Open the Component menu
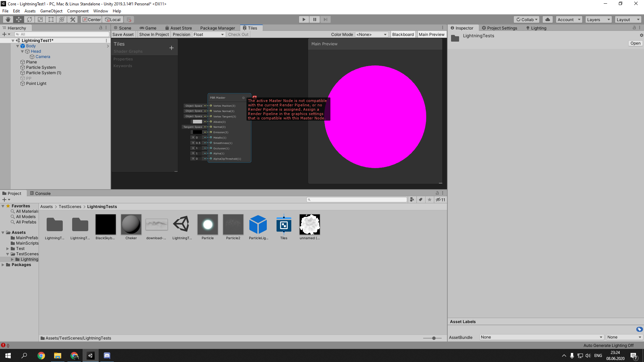The height and width of the screenshot is (362, 644). 78,11
